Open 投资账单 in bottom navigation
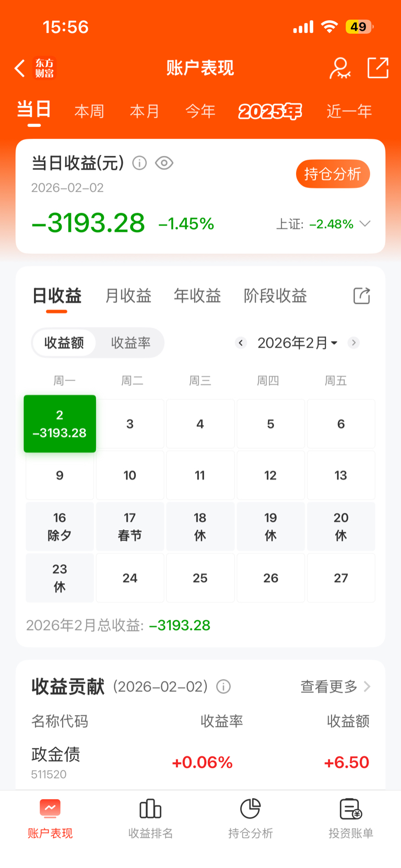The height and width of the screenshot is (868, 401). point(351,818)
